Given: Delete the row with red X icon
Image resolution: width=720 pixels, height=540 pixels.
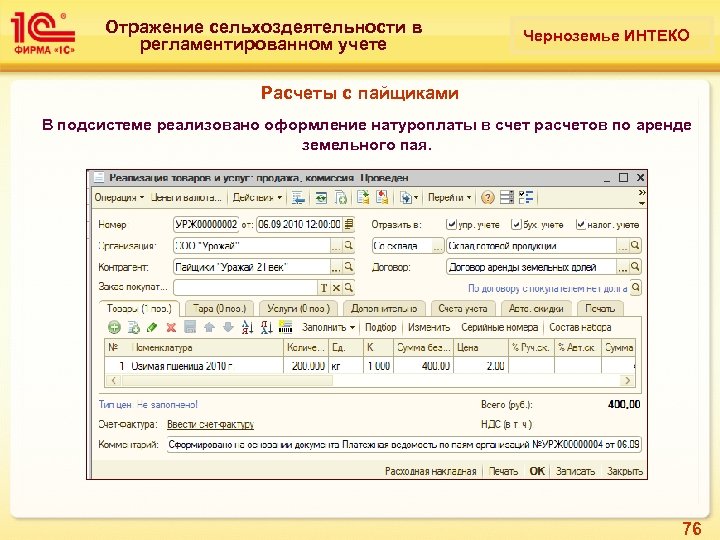Looking at the screenshot, I should (x=171, y=327).
